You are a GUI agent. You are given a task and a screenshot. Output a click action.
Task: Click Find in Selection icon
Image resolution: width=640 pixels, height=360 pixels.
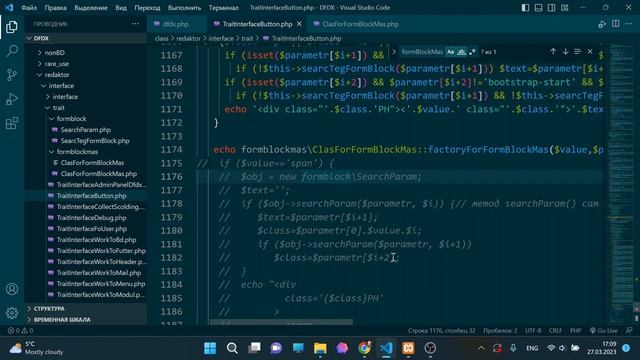(x=578, y=51)
